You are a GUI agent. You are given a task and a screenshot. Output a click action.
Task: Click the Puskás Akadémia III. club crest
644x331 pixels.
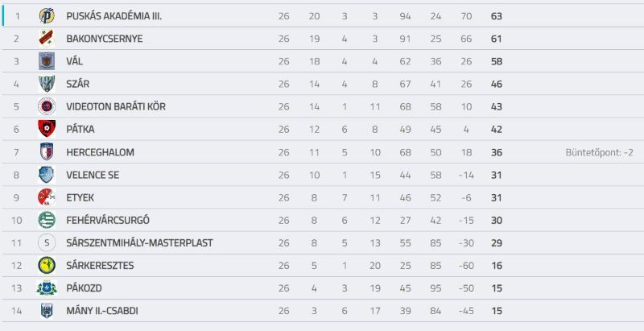47,16
